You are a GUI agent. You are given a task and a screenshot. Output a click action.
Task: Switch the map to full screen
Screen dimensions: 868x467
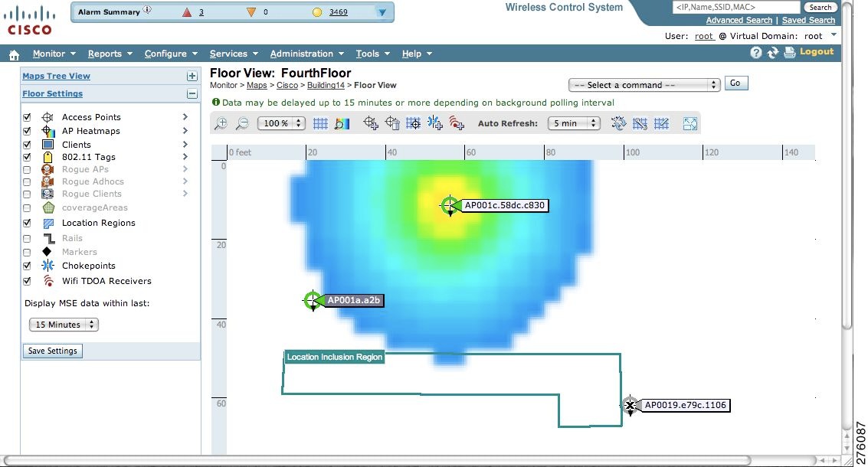coord(689,123)
